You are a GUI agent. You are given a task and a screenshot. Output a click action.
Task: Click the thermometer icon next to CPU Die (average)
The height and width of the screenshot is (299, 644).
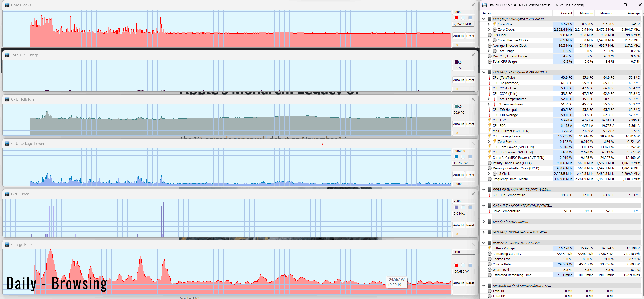(490, 83)
